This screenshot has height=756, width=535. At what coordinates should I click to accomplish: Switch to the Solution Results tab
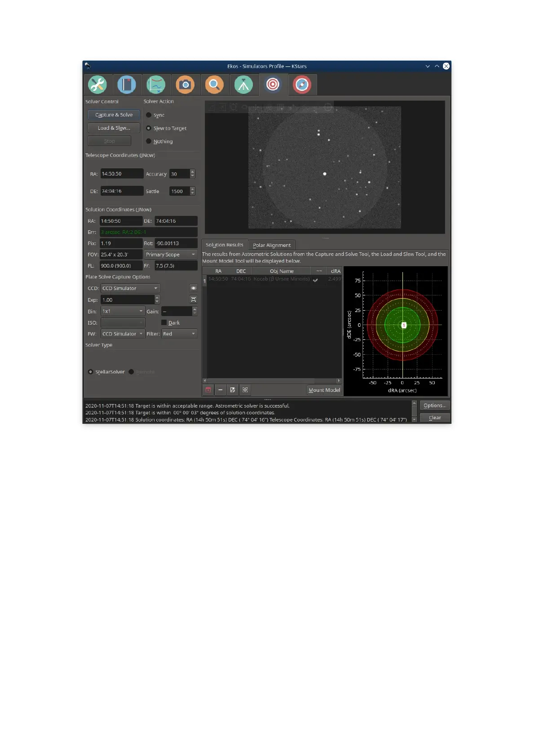225,245
